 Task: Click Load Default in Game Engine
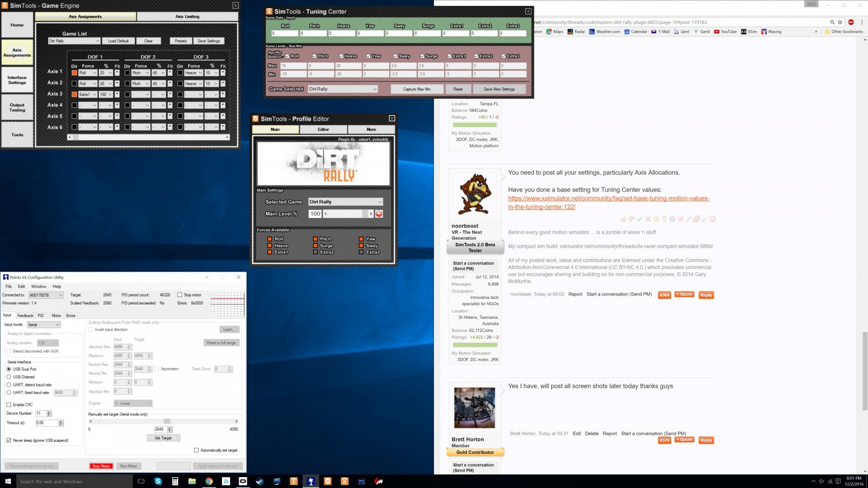(x=118, y=41)
